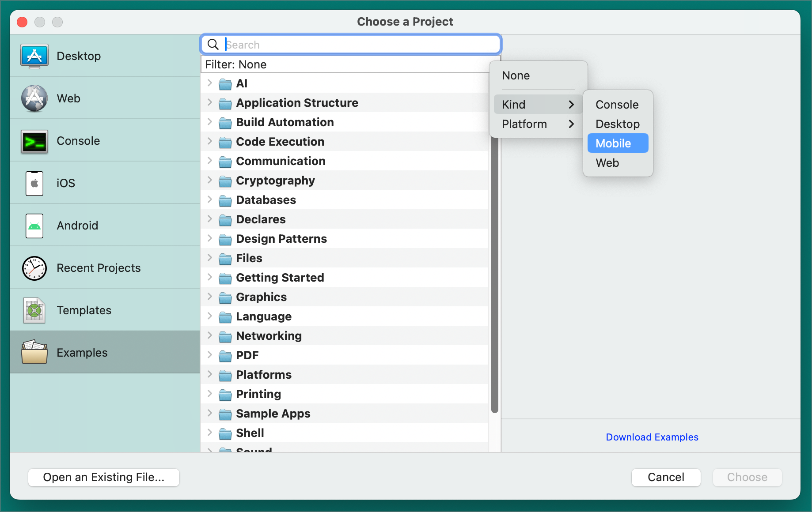Open Recent Projects clock icon

point(34,268)
